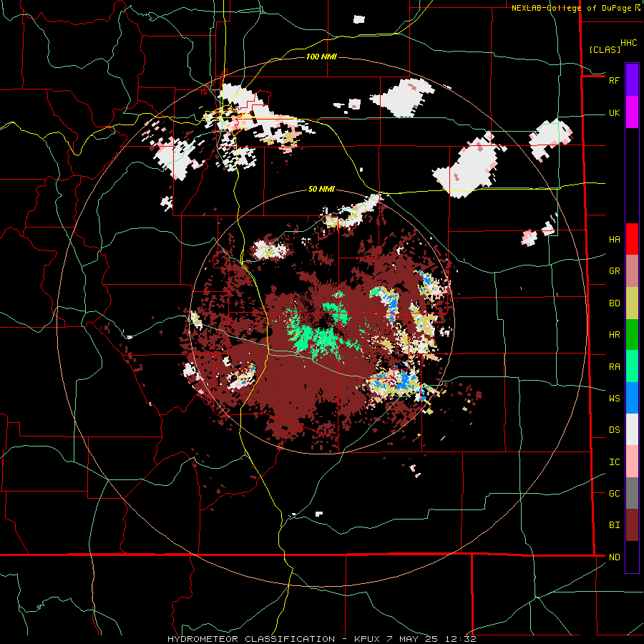Click the HR dark green legend swatch
This screenshot has height=644, width=644.
pos(632,335)
